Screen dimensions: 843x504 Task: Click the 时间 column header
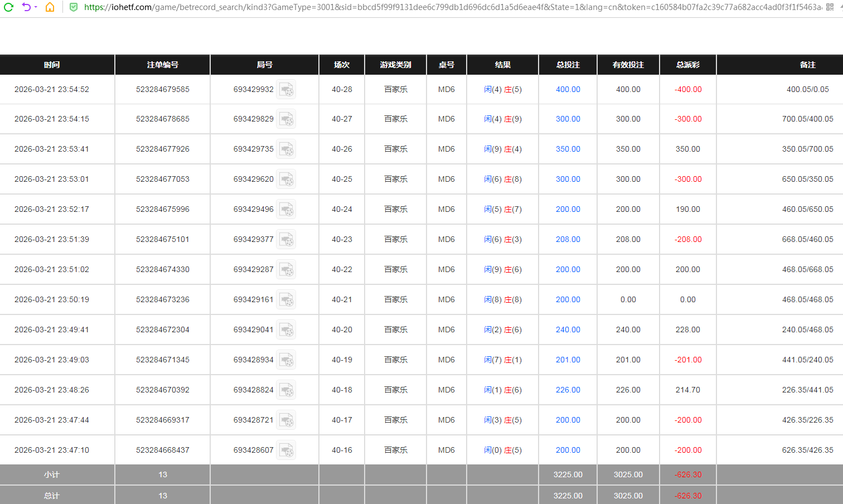click(x=52, y=65)
